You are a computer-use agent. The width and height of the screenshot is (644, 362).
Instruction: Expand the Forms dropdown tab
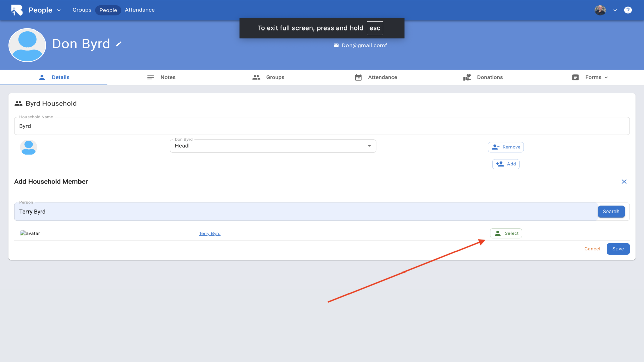(590, 77)
